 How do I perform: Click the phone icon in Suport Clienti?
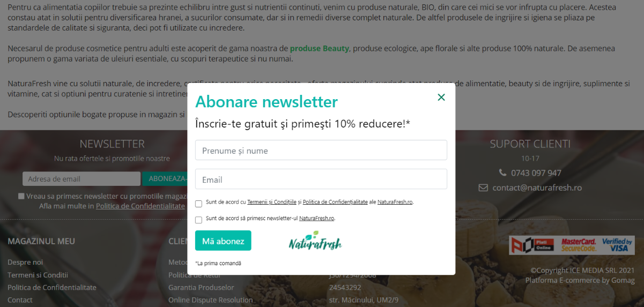click(x=502, y=173)
